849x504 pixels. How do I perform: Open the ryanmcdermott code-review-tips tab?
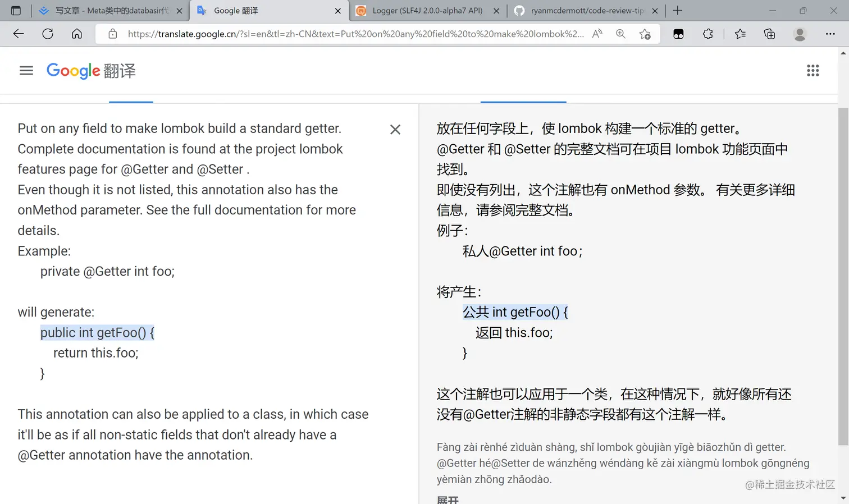(x=586, y=11)
